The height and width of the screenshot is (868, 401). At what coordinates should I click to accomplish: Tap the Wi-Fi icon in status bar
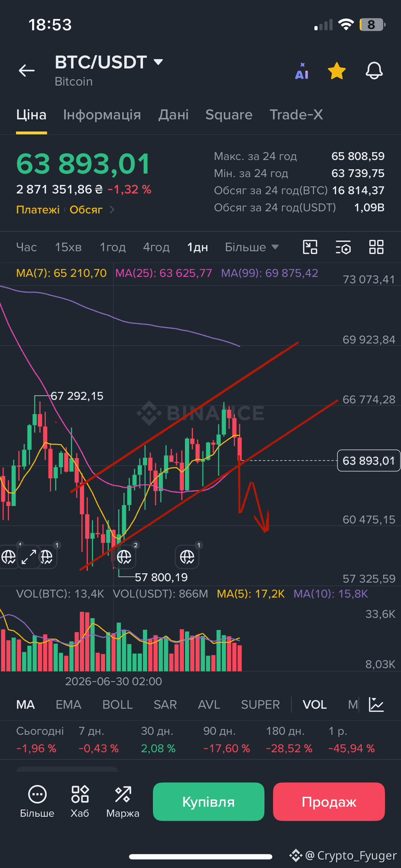pyautogui.click(x=346, y=25)
